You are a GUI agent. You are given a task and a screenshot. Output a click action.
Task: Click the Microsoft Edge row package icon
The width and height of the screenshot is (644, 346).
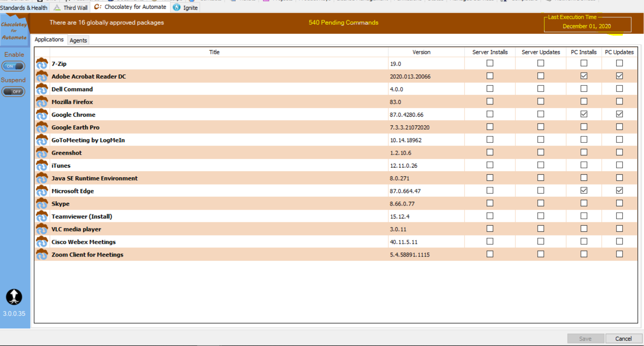[x=42, y=191]
